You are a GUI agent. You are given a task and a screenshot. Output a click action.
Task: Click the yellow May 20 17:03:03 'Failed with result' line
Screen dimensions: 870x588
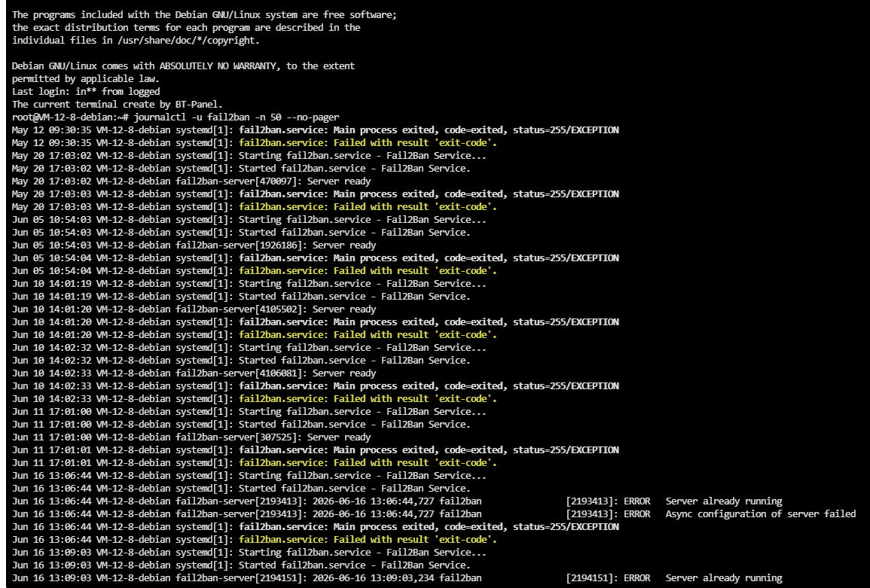point(254,206)
